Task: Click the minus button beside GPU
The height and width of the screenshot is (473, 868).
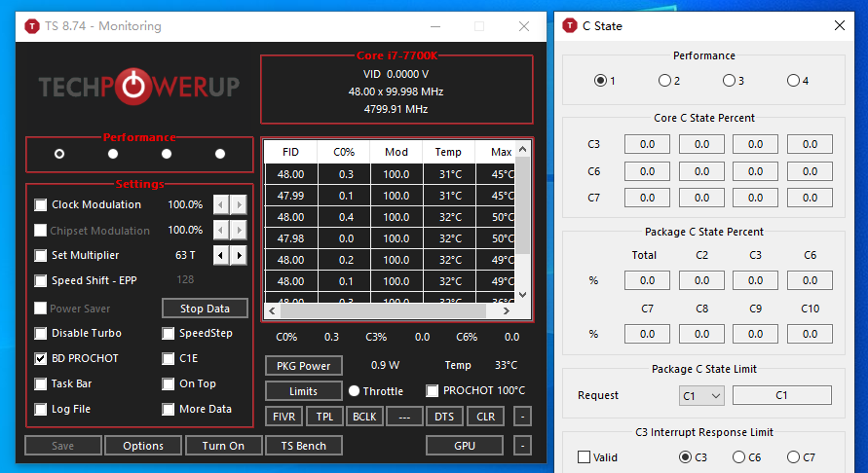Action: (522, 446)
